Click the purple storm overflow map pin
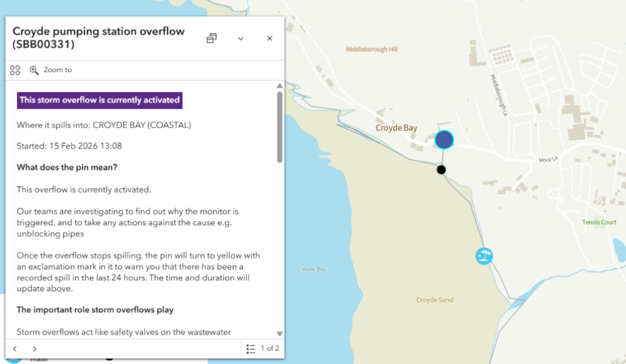The height and width of the screenshot is (364, 626). tap(444, 140)
